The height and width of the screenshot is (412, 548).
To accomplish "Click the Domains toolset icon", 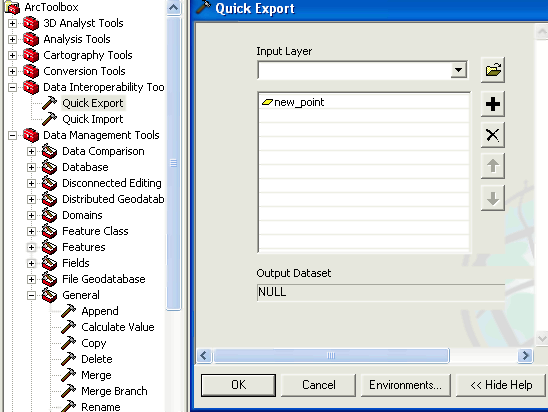I will (x=49, y=215).
